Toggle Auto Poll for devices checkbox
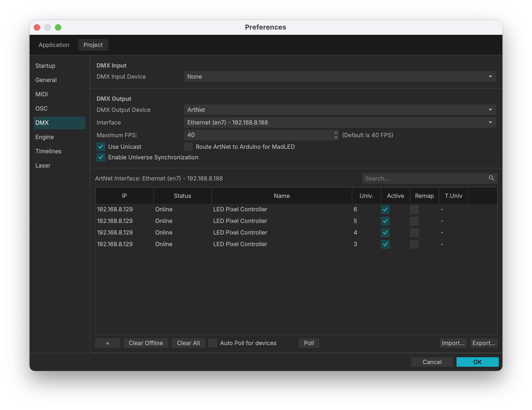532x410 pixels. 213,343
